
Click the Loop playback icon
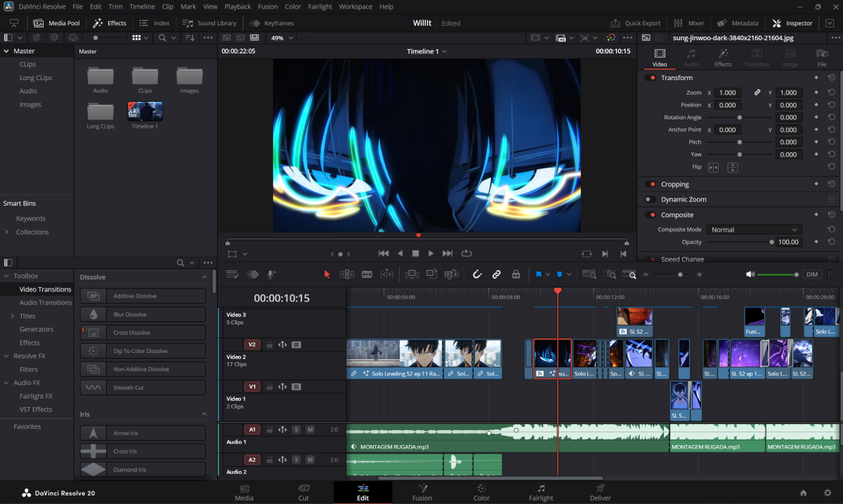(466, 253)
